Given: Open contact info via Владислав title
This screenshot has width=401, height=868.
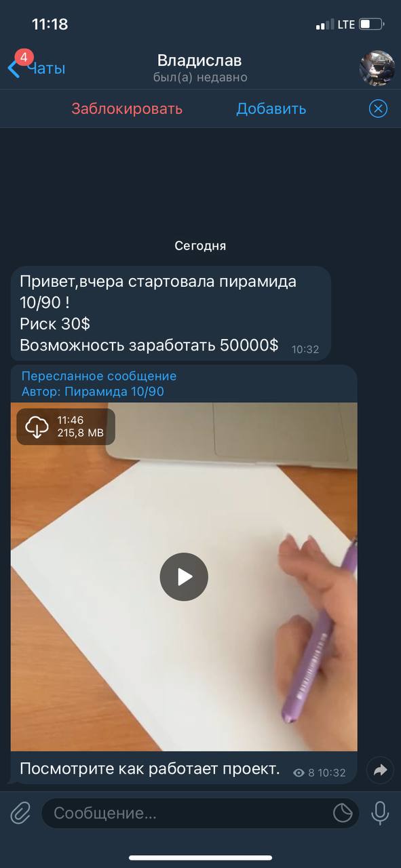Looking at the screenshot, I should [199, 61].
